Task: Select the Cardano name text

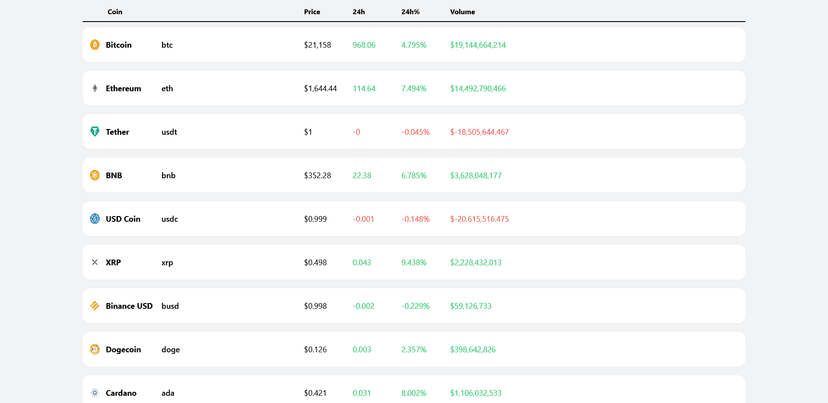Action: pyautogui.click(x=121, y=392)
